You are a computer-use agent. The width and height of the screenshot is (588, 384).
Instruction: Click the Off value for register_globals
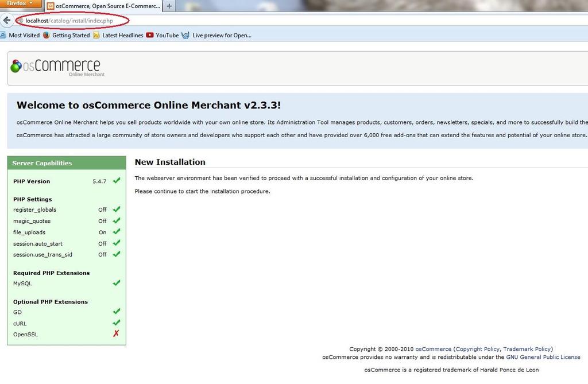[102, 210]
